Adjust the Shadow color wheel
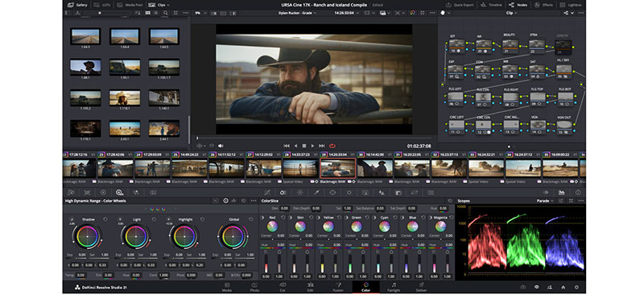 (88, 237)
